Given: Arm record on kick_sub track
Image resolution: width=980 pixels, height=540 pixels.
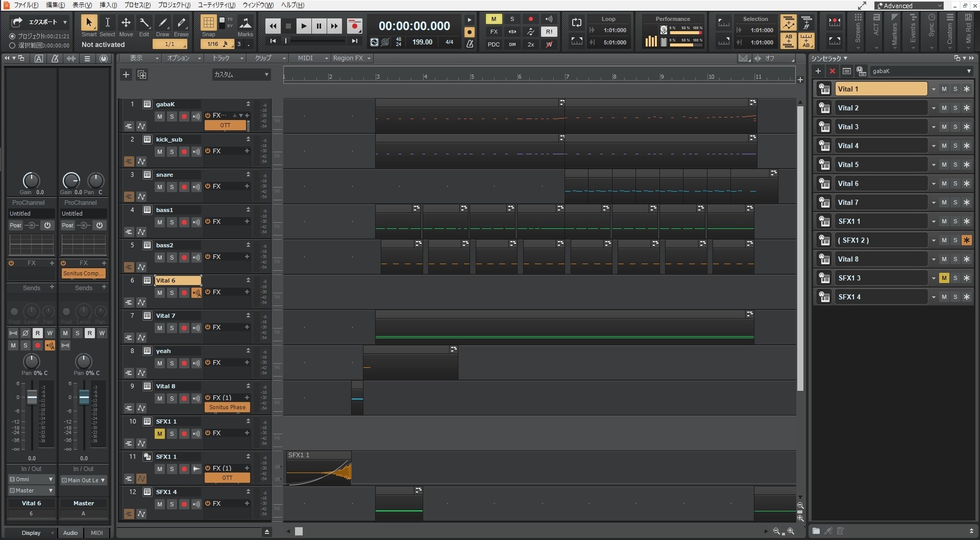Looking at the screenshot, I should coord(184,152).
